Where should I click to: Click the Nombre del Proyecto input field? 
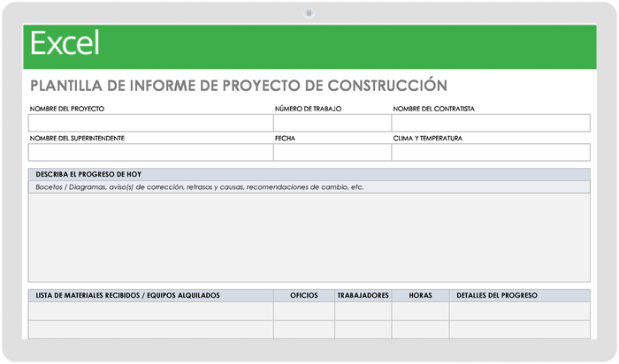150,123
